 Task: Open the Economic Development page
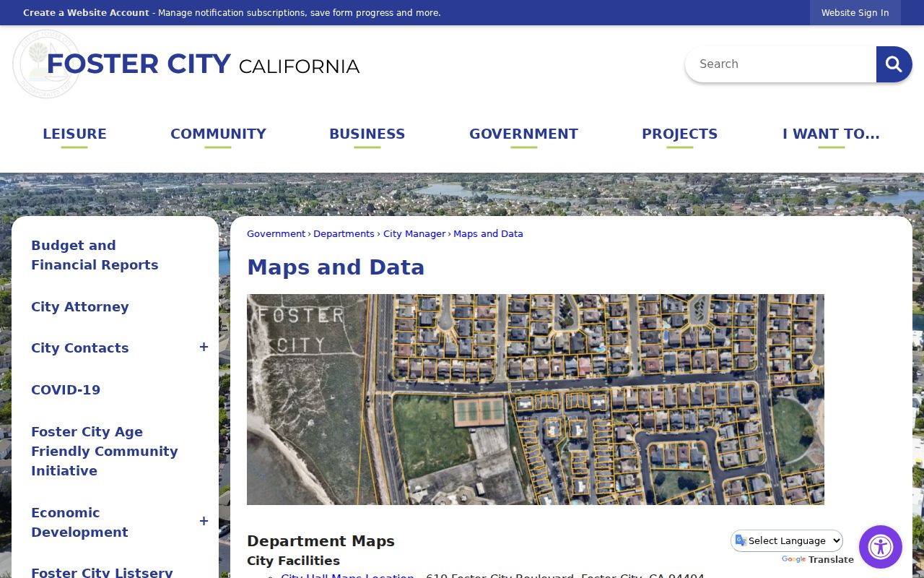click(79, 522)
